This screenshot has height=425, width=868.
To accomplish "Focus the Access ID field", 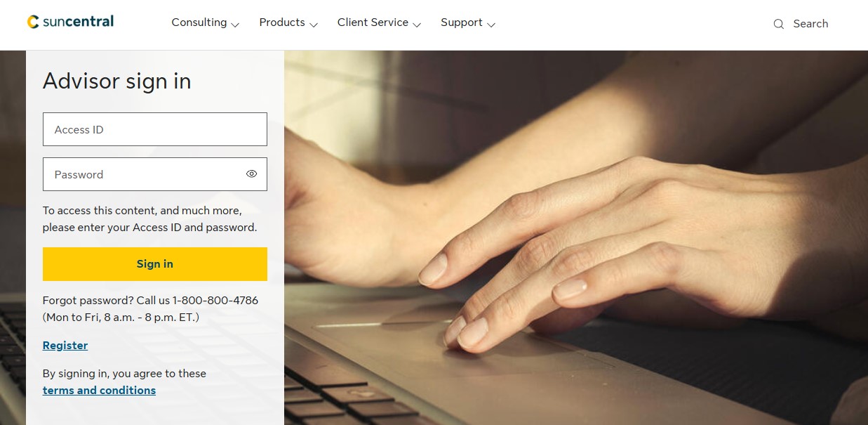I will tap(155, 129).
